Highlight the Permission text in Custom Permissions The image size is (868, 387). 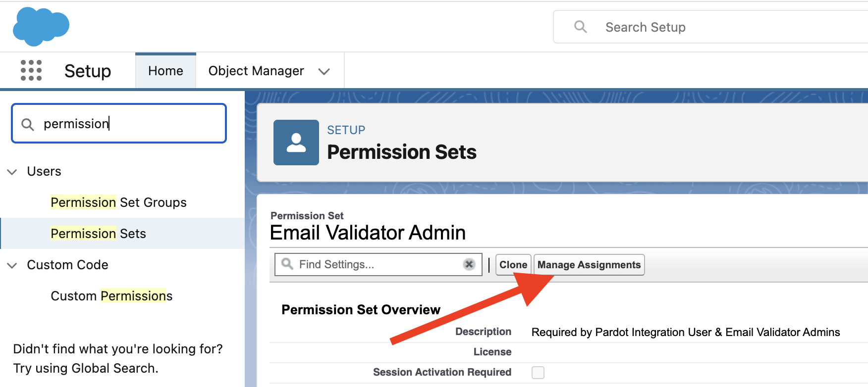[136, 295]
